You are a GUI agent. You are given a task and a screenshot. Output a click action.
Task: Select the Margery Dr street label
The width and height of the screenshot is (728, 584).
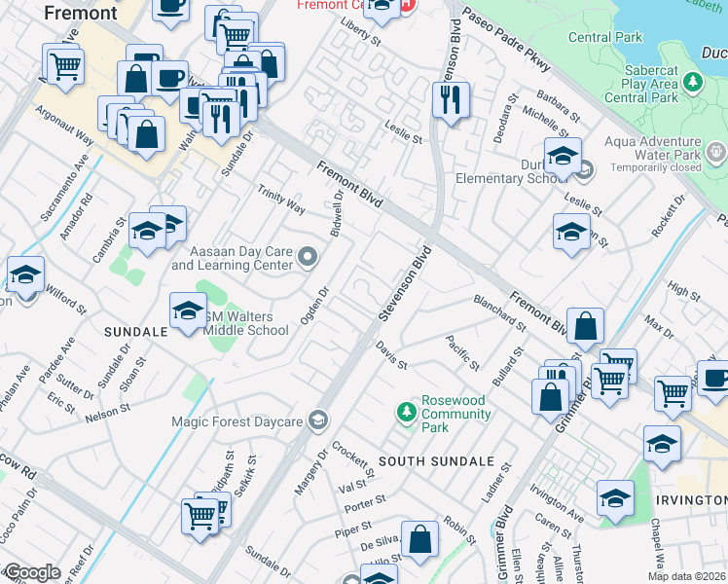(x=311, y=472)
